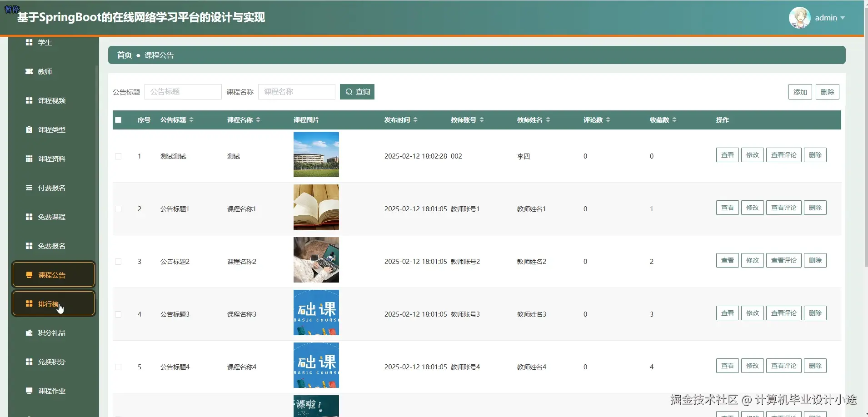
Task: Open 课程视频 from the sidebar
Action: click(x=51, y=100)
